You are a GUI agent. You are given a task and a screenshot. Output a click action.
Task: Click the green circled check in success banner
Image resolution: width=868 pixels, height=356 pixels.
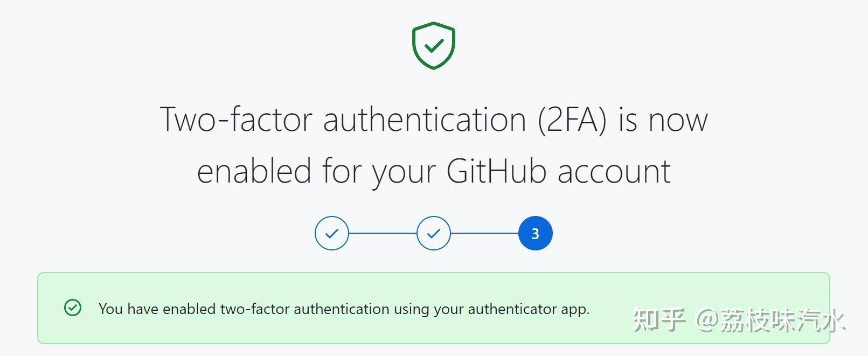click(73, 308)
